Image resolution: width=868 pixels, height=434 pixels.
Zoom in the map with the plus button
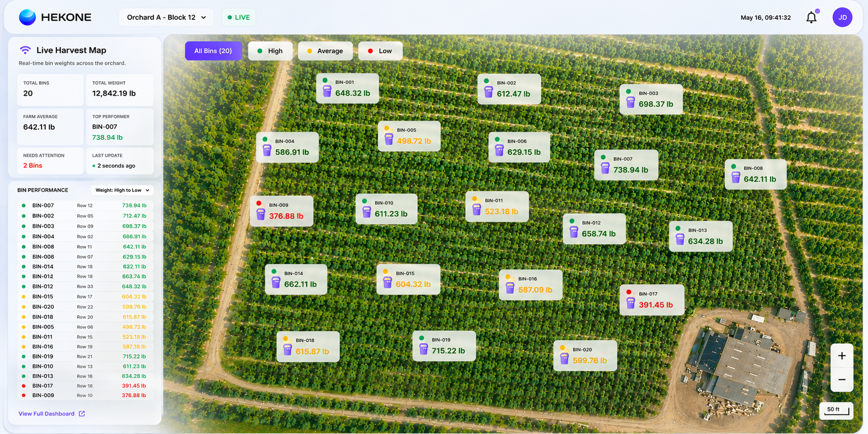pos(842,356)
